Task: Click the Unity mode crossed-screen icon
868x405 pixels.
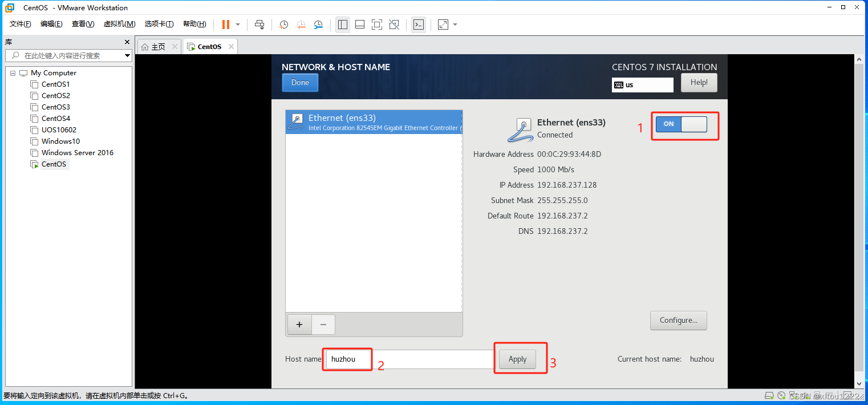Action: click(x=394, y=25)
